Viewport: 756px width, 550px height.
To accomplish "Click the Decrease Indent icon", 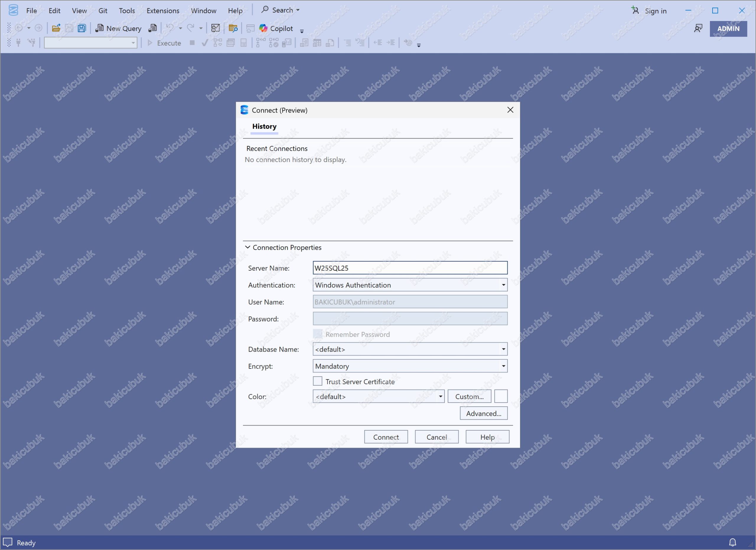I will (378, 42).
